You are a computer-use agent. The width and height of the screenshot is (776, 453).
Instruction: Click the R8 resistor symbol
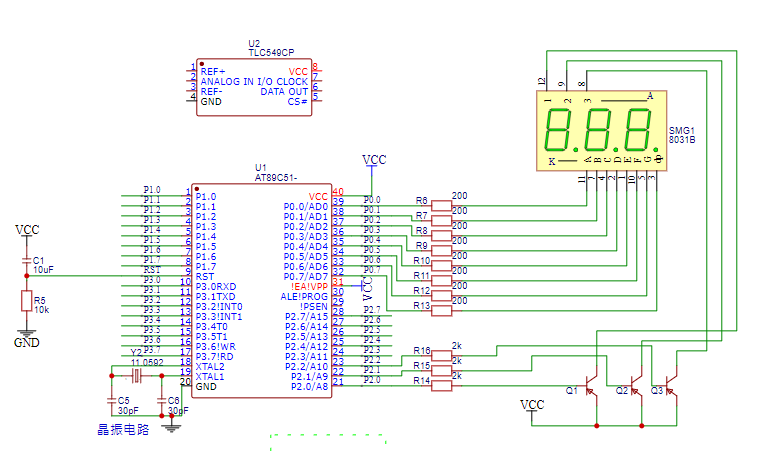pos(441,236)
